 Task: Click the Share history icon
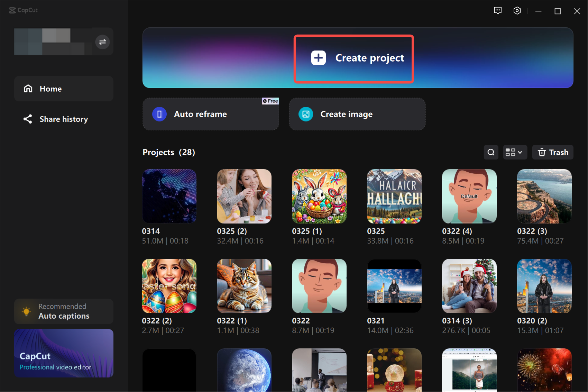coord(28,119)
